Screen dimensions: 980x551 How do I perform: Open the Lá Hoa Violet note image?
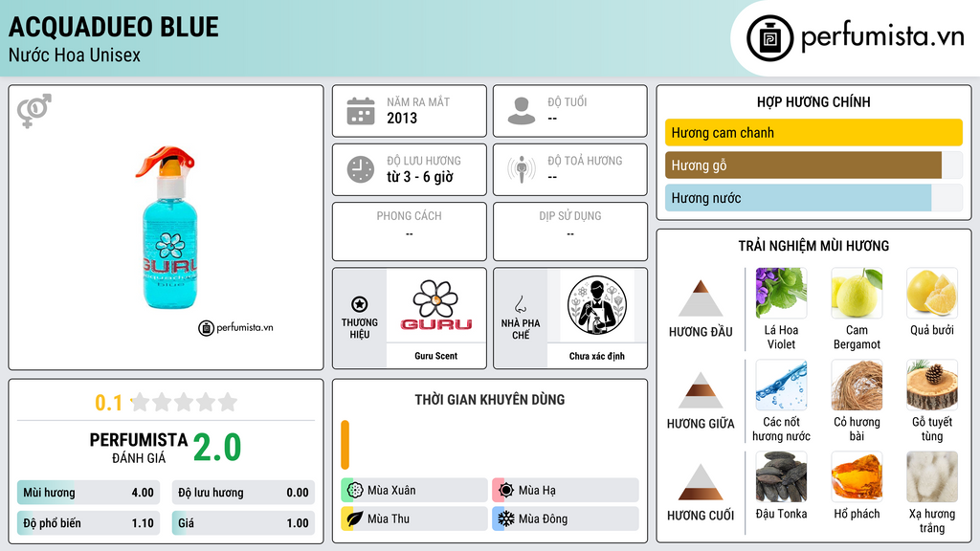[781, 293]
